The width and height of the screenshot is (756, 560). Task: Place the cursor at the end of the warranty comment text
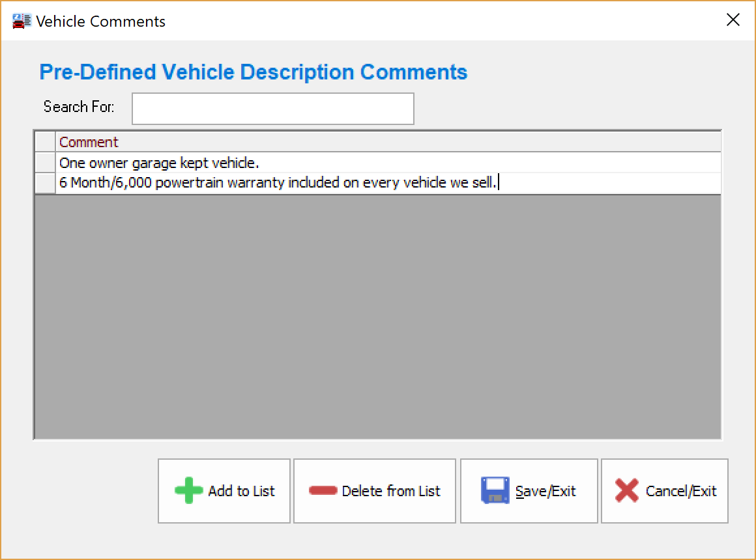[x=499, y=182]
